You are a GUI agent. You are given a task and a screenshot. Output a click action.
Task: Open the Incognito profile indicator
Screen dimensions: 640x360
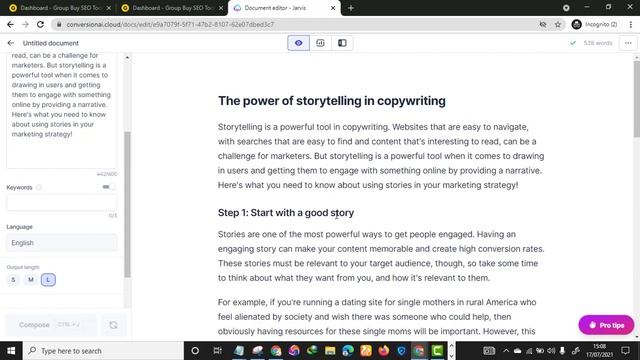[594, 24]
